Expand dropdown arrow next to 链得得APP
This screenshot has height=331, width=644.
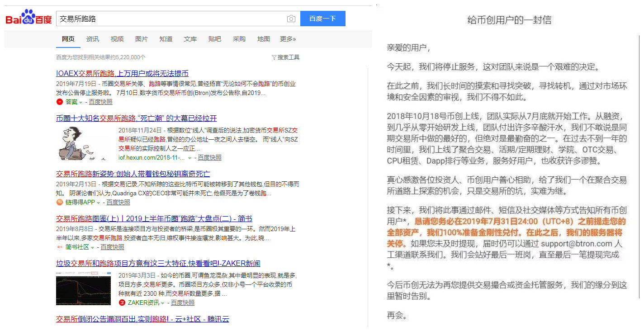tap(98, 203)
